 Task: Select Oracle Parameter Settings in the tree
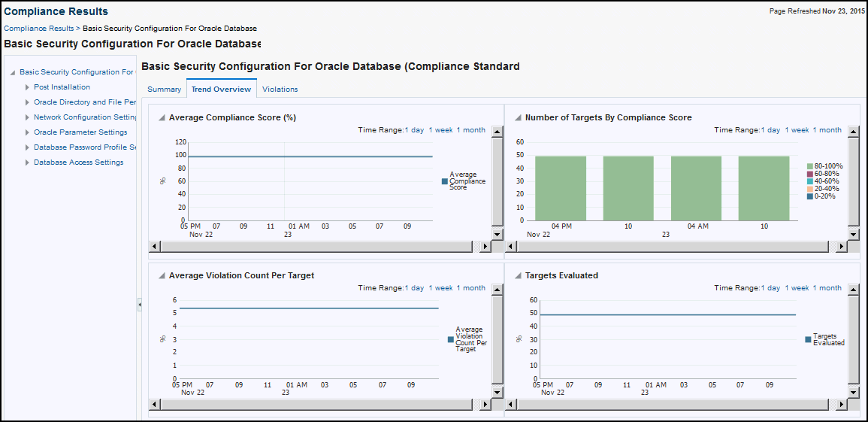click(80, 132)
